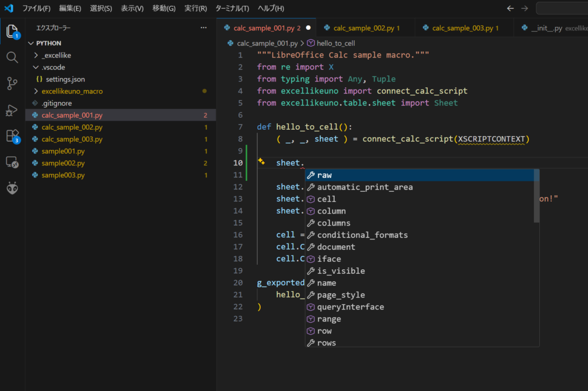Screen dimensions: 588x391
Task: Expand the _excellike folder
Action: coord(56,55)
